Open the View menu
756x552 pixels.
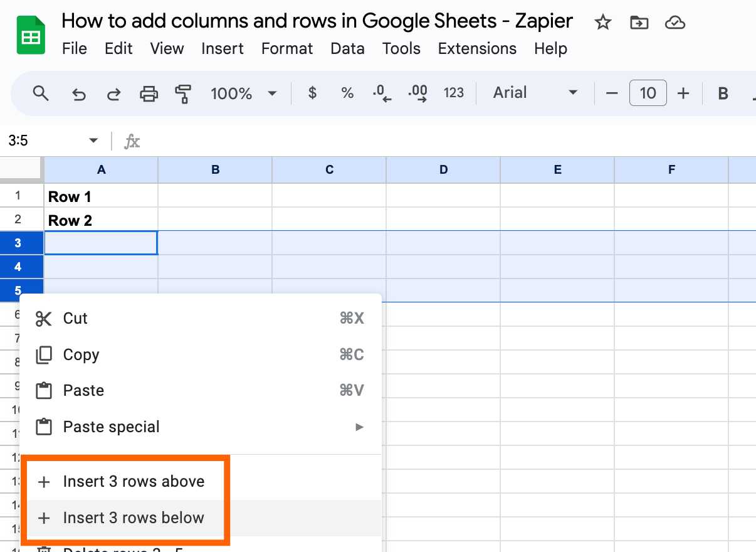[x=167, y=49]
